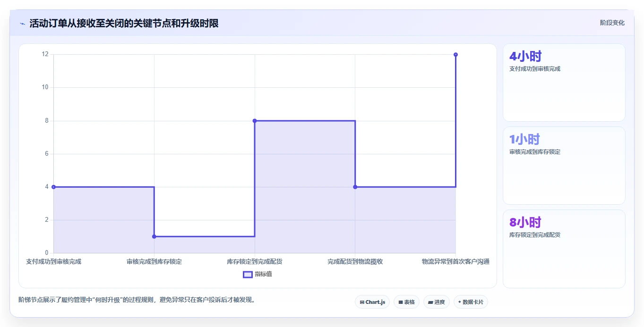Viewport: 644px width, 327px height.
Task: Click the y-axis tick label 6
Action: pyautogui.click(x=47, y=154)
